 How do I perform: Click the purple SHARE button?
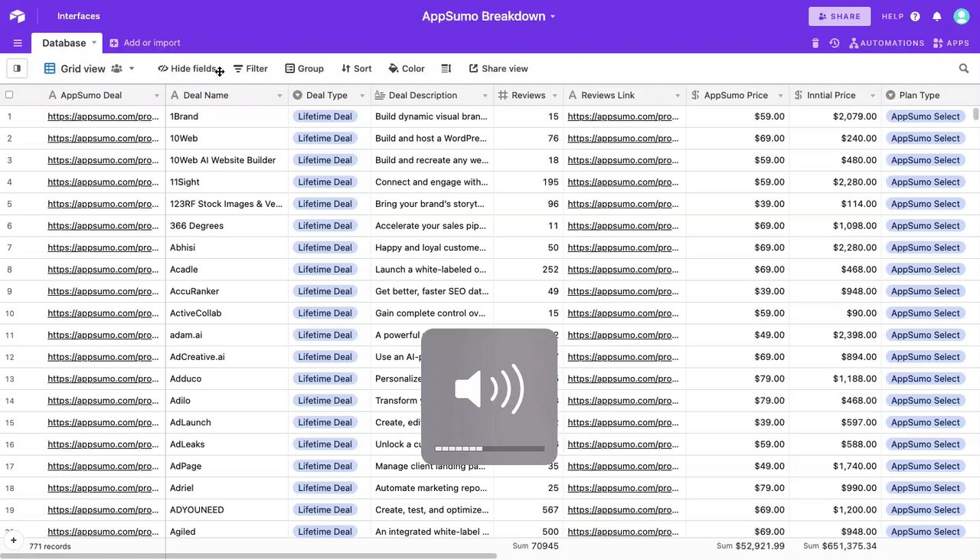click(839, 16)
